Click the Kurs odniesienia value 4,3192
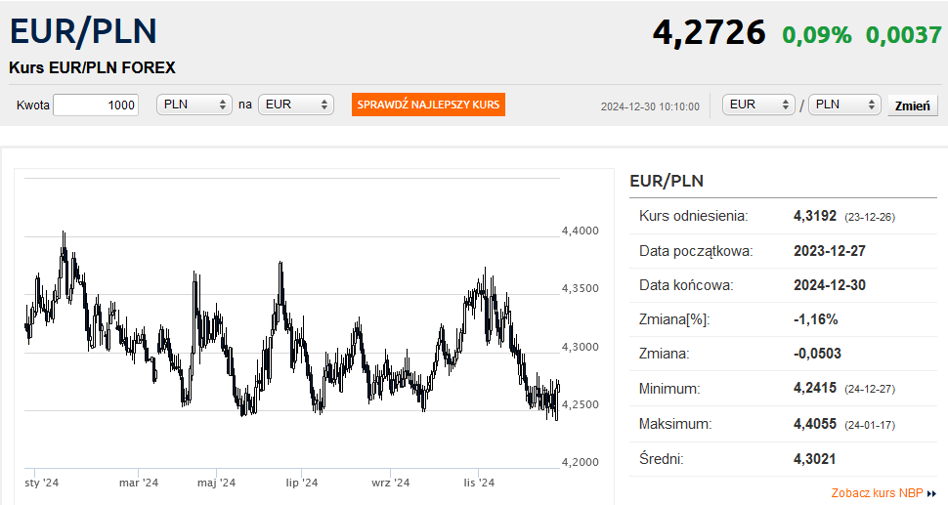This screenshot has height=505, width=948. [815, 216]
